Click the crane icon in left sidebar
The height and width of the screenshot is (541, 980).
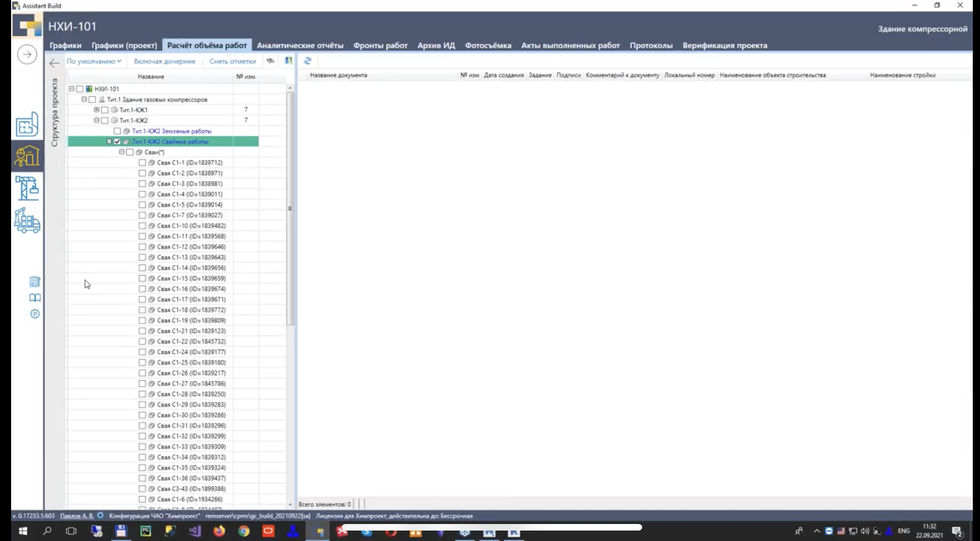(x=27, y=188)
